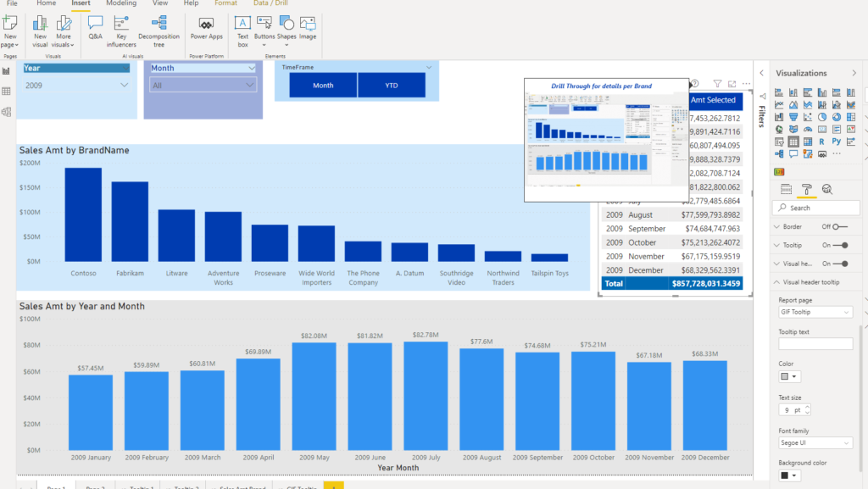The image size is (868, 489).
Task: Expand the Filters pane
Action: 762,73
